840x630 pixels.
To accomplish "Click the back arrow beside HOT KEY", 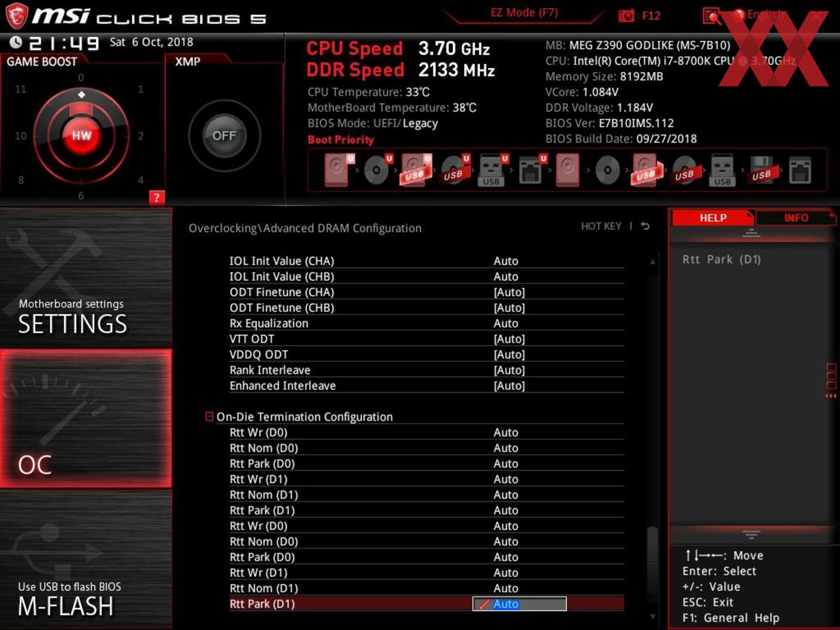I will (x=645, y=226).
